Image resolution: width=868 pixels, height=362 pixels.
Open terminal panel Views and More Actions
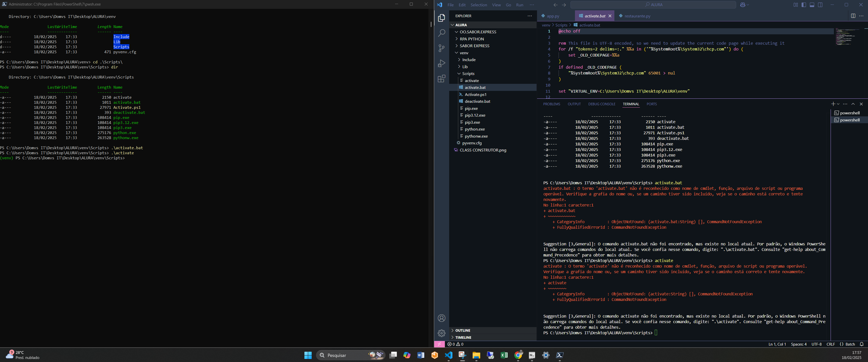pyautogui.click(x=845, y=104)
